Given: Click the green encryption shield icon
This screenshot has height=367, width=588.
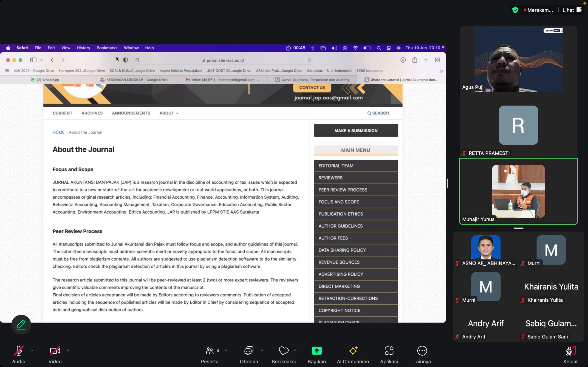Looking at the screenshot, I should click(515, 10).
